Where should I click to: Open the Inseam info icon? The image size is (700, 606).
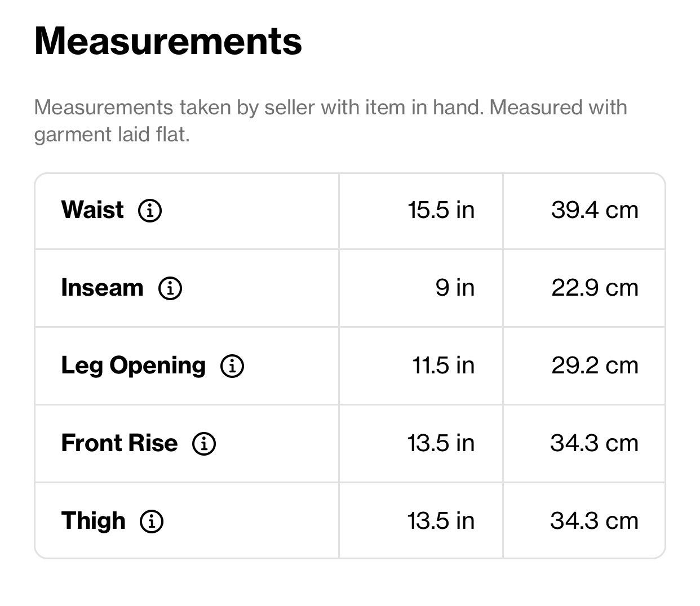pos(170,288)
